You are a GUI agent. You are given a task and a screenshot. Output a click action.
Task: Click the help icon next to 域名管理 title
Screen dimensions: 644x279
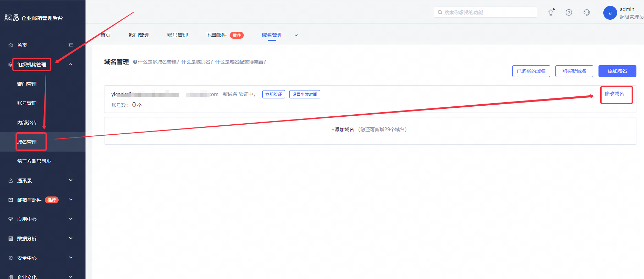click(135, 62)
